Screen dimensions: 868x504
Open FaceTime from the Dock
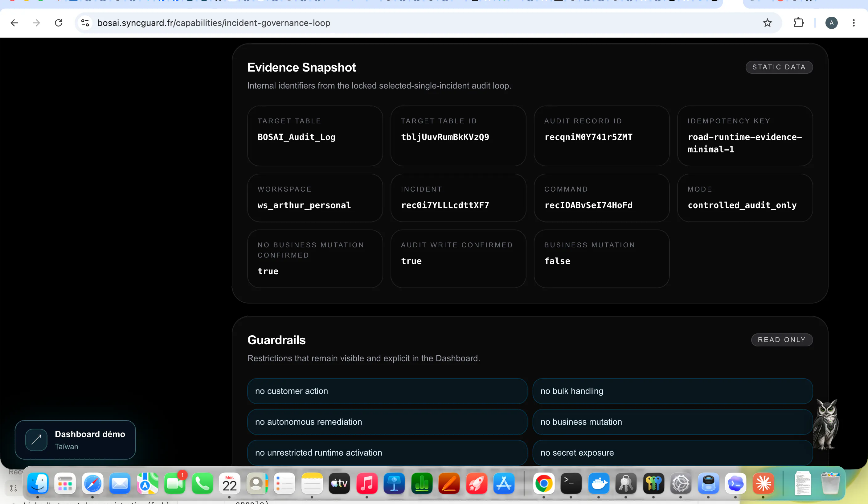click(x=175, y=483)
